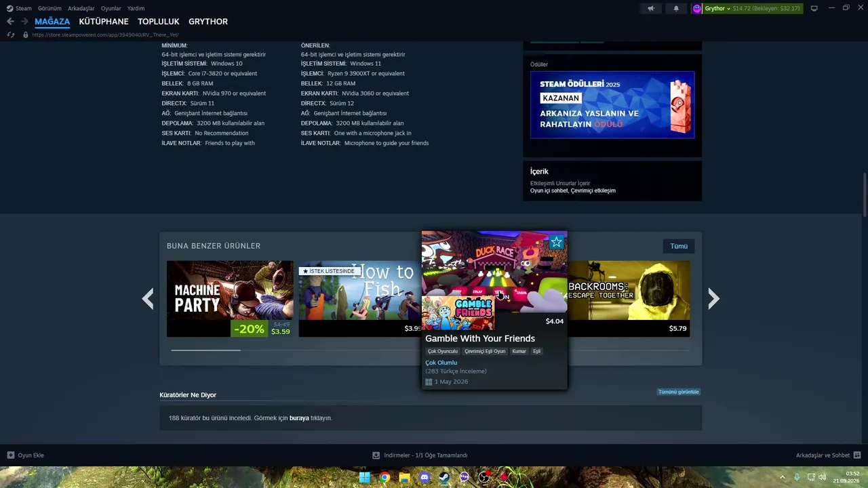Click the Steam Ödülleri 2025 award banner
The image size is (868, 488).
pos(612,105)
